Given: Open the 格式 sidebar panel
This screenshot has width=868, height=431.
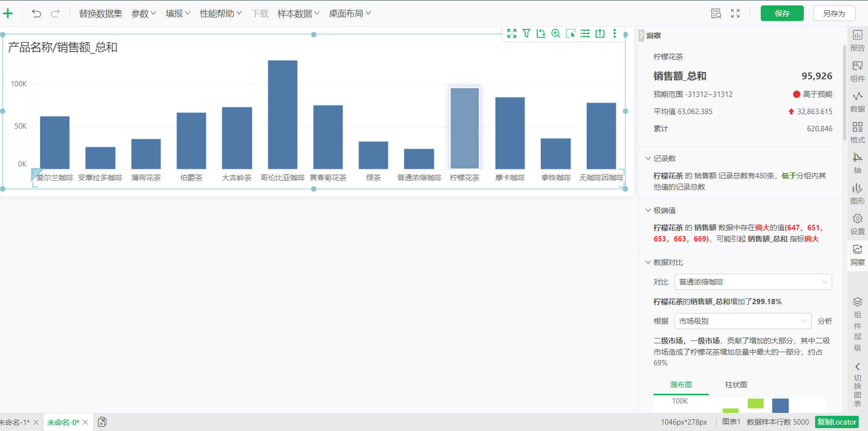Looking at the screenshot, I should [858, 133].
